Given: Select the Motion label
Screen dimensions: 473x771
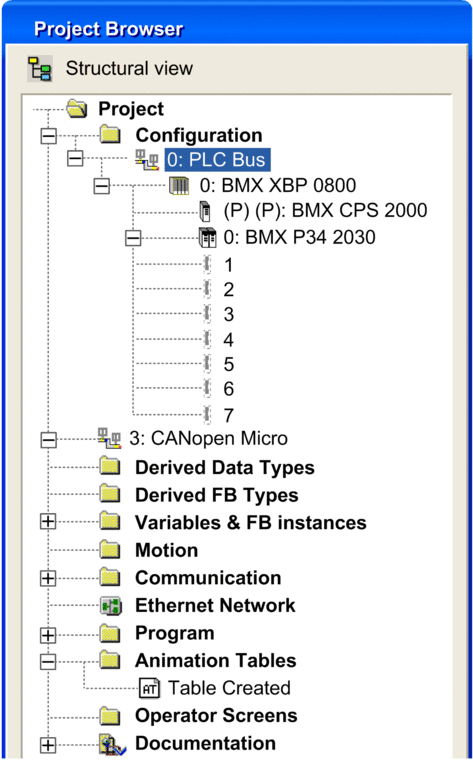Looking at the screenshot, I should tap(166, 550).
